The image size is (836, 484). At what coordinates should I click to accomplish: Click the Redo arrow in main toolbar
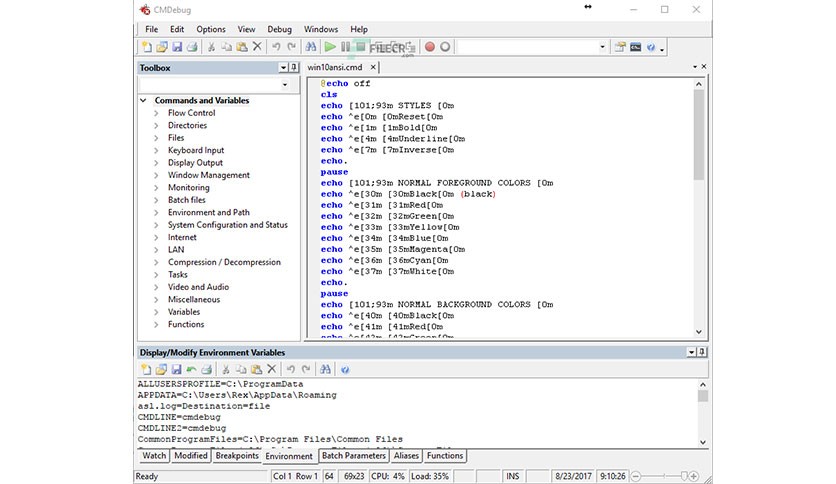pos(292,47)
